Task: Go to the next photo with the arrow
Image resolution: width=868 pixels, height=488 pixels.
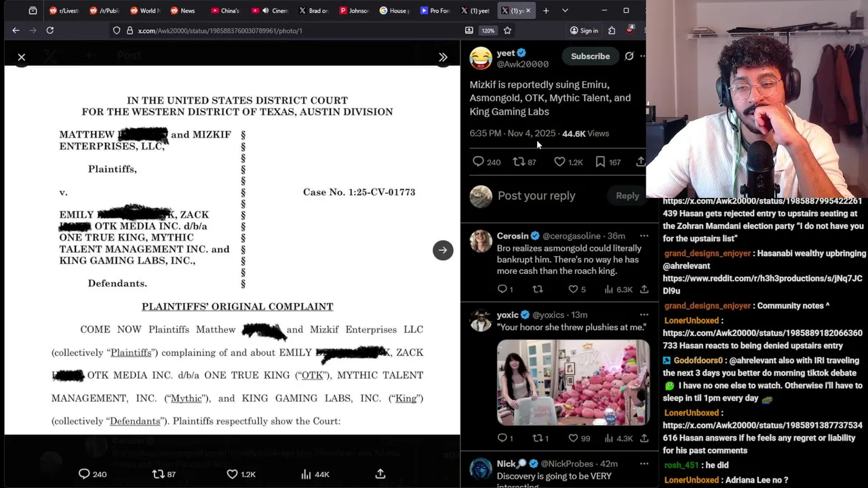Action: [x=443, y=250]
